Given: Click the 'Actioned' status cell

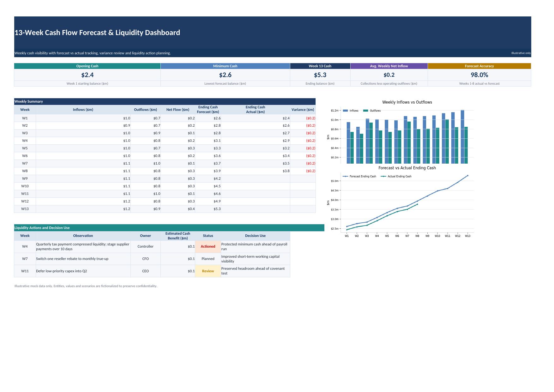Looking at the screenshot, I should pos(208,247).
